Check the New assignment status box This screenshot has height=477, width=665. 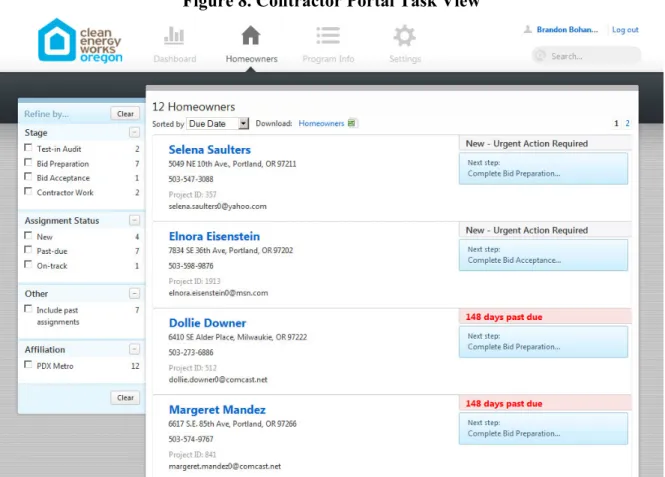pyautogui.click(x=28, y=236)
